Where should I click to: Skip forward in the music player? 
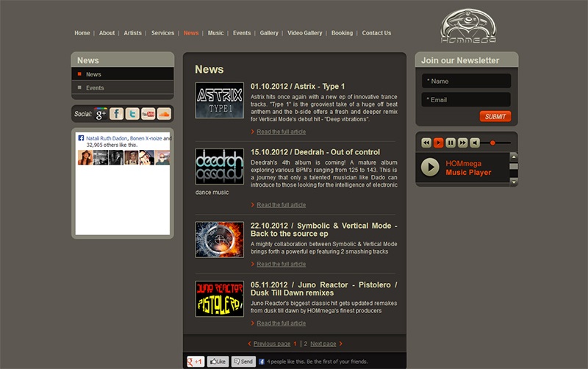[x=463, y=143]
